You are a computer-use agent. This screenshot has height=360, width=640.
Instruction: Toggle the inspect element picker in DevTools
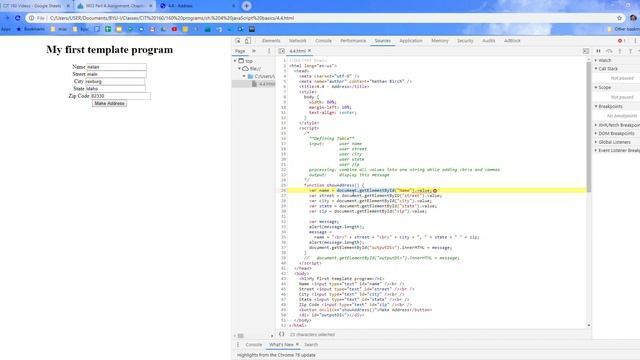[238, 41]
